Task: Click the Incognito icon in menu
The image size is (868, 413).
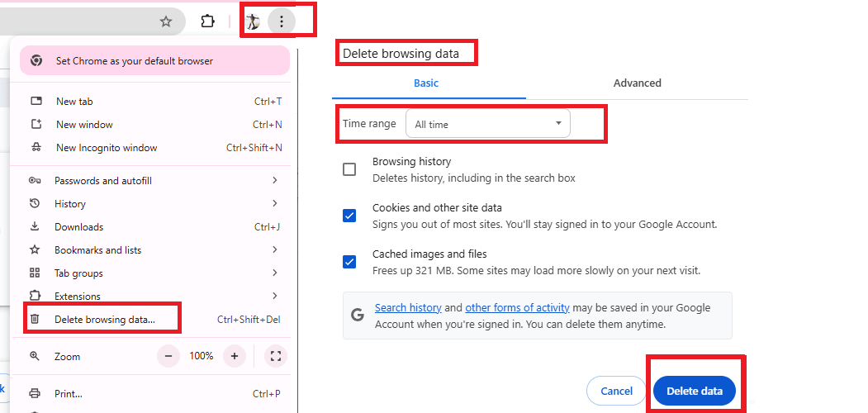Action: [36, 148]
